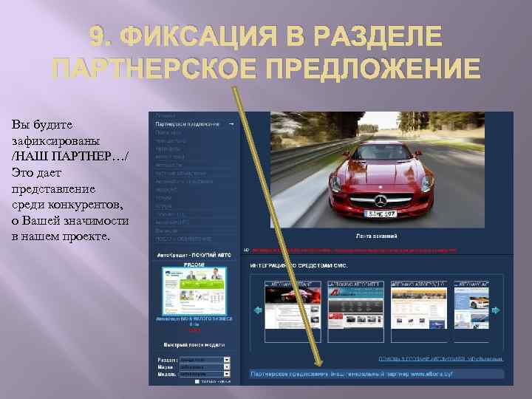Tick the checkbox below the Модель dropdown

(197, 382)
